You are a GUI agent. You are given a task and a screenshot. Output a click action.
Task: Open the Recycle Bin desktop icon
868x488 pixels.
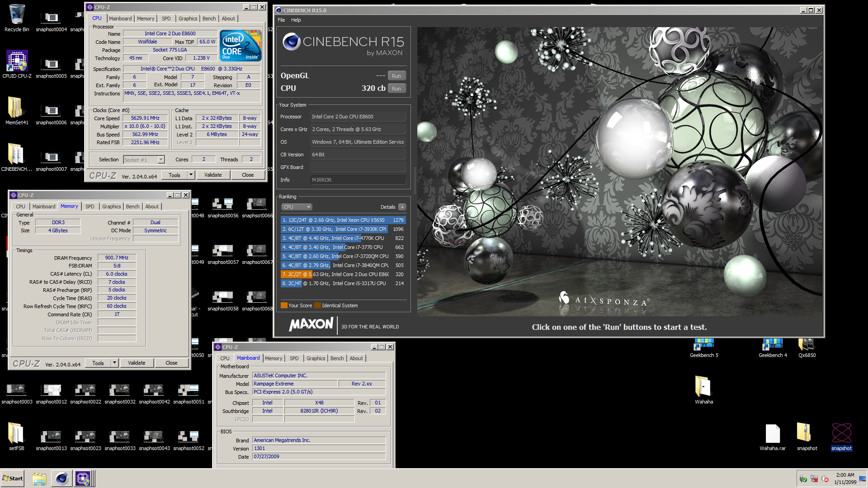[17, 18]
